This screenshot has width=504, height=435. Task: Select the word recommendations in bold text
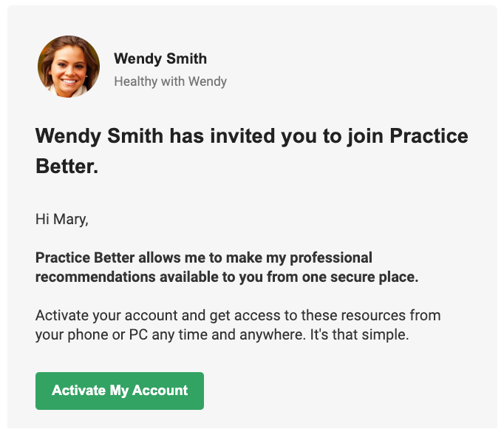(x=95, y=277)
